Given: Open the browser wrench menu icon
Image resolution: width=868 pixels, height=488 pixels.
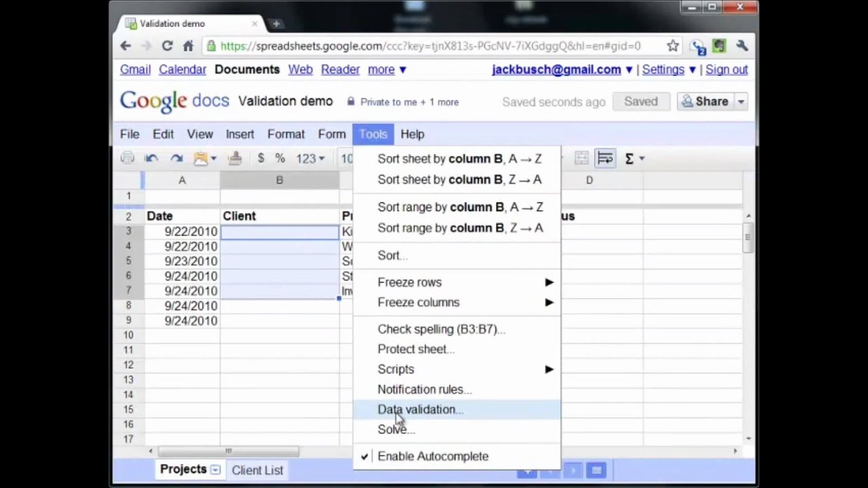Looking at the screenshot, I should 742,46.
